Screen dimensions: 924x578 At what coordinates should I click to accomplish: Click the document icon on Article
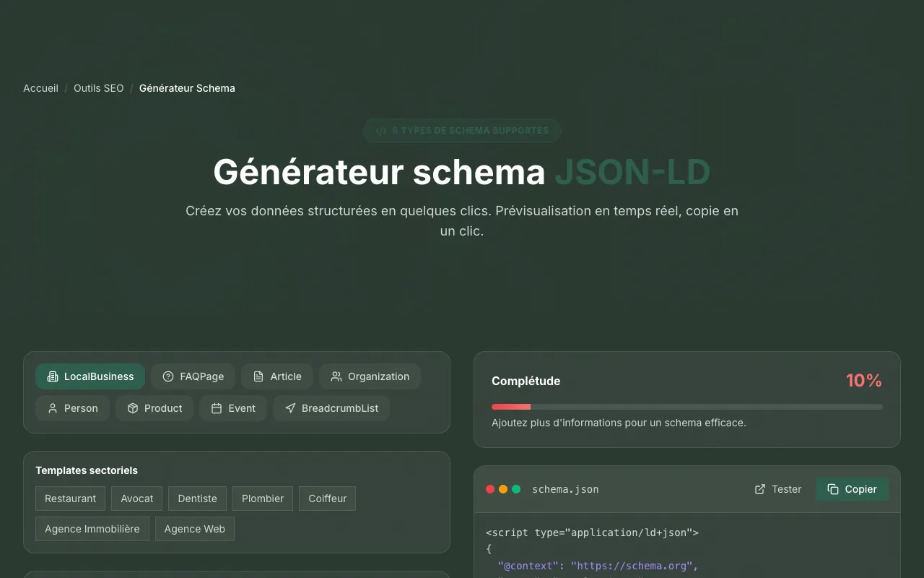(258, 376)
